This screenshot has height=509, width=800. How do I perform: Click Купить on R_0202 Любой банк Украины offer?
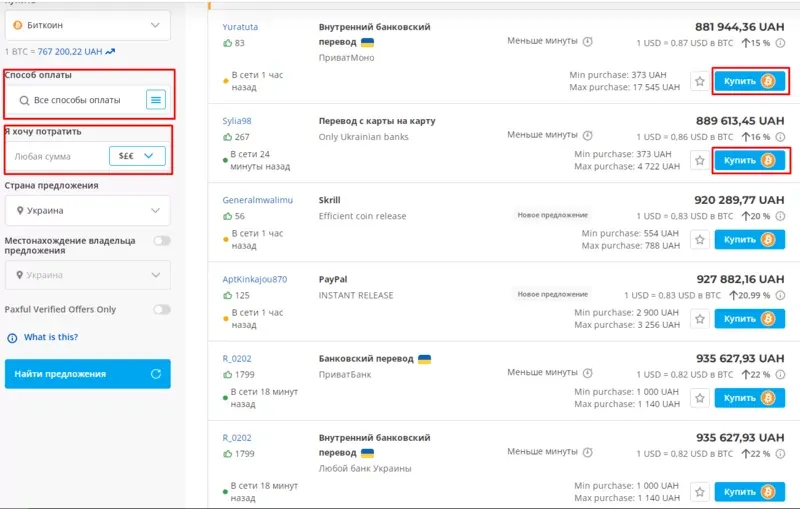749,492
